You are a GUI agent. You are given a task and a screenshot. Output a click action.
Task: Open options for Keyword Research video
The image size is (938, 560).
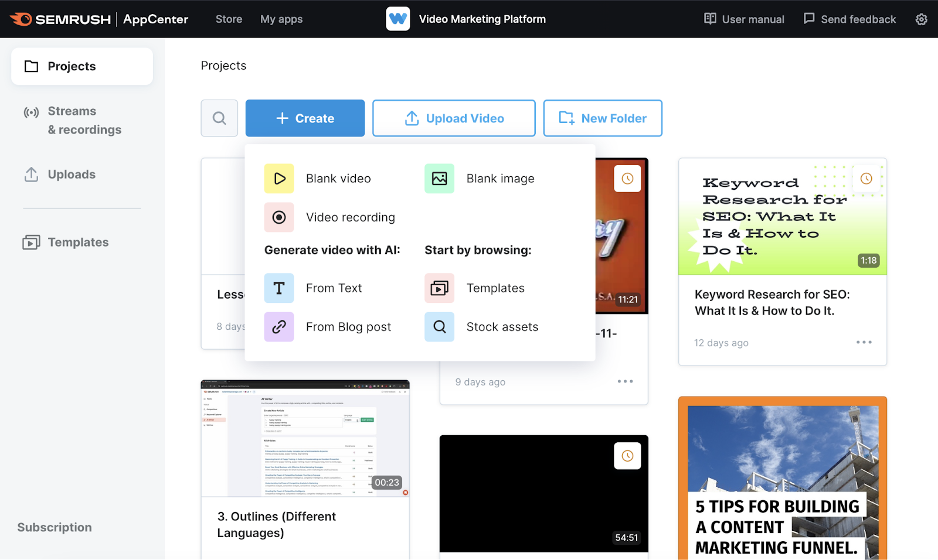pyautogui.click(x=864, y=342)
